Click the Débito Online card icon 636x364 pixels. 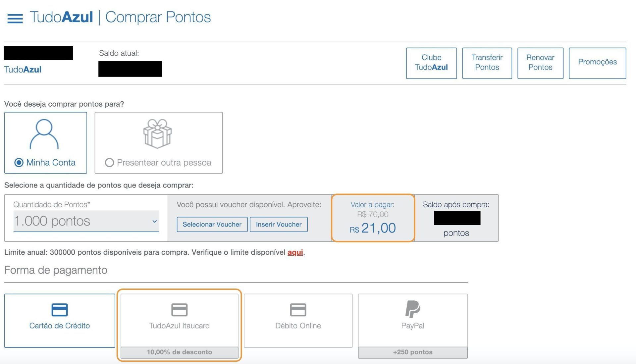point(298,310)
